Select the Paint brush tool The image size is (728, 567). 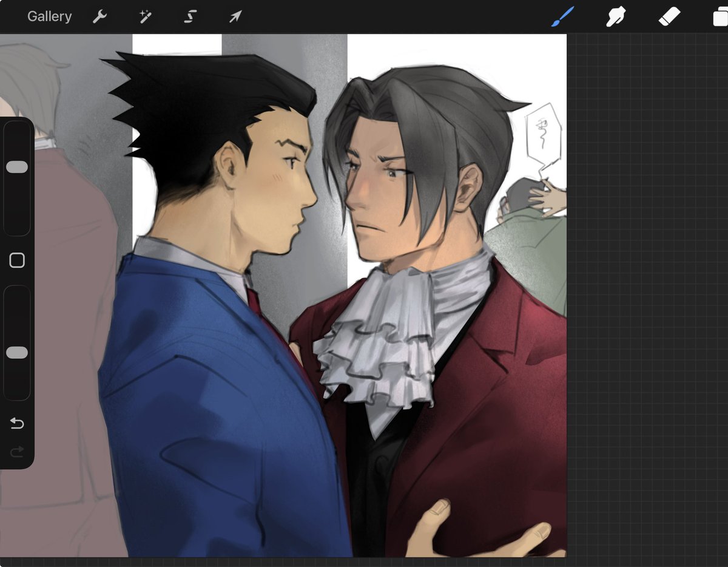(x=562, y=16)
